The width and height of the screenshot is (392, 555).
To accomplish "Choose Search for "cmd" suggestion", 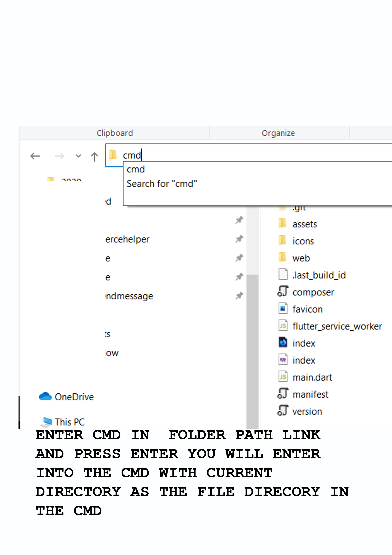I will pos(162,184).
